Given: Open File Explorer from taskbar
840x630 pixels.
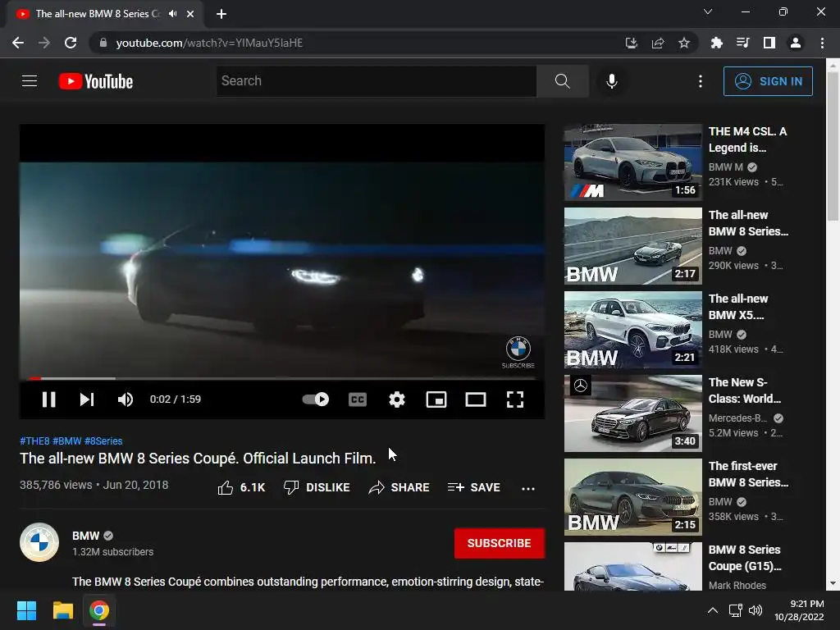Looking at the screenshot, I should pos(62,610).
